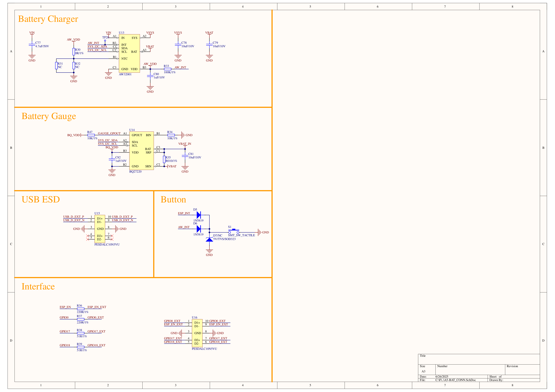Image resolution: width=555 pixels, height=392 pixels.
Task: Select capacitor C82 symbol
Action: coord(112,159)
